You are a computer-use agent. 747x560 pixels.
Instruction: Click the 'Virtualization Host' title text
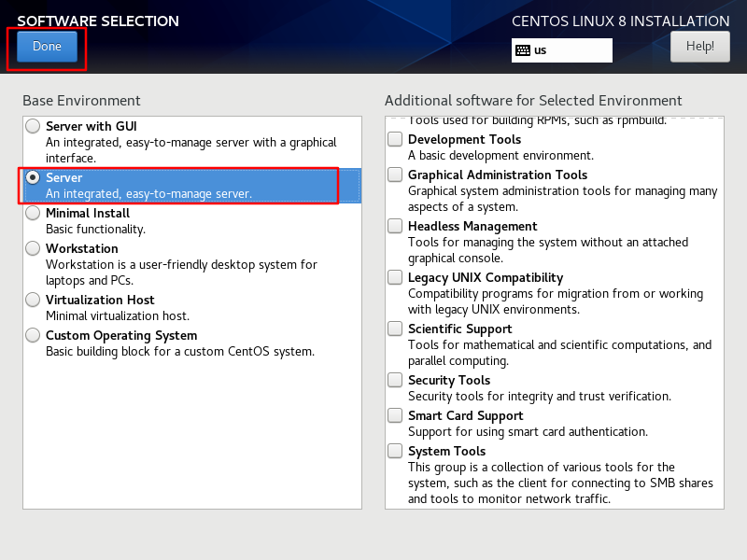(x=100, y=300)
